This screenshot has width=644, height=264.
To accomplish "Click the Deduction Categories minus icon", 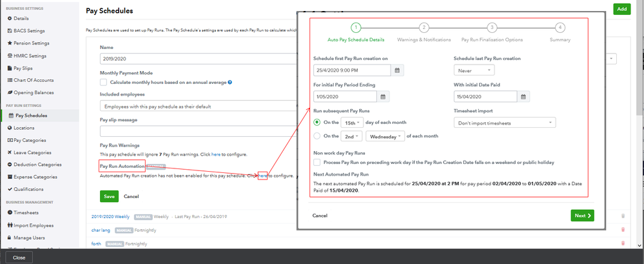I will coord(10,165).
